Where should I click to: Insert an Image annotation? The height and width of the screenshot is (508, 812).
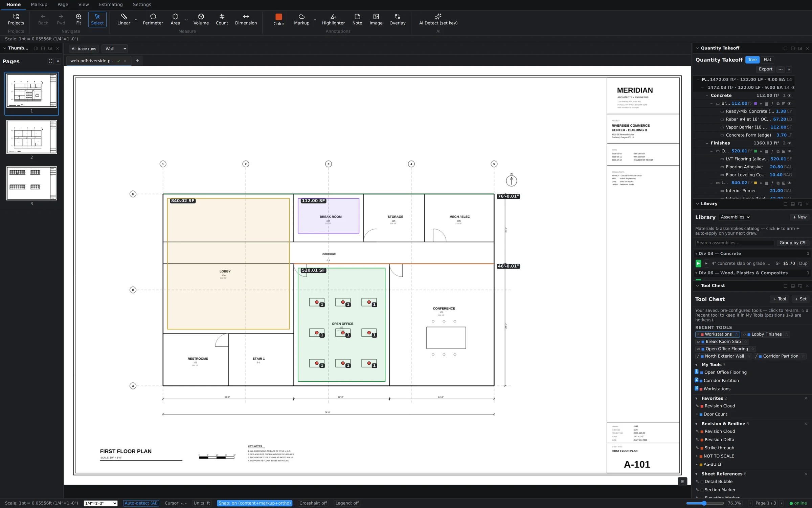pos(376,19)
